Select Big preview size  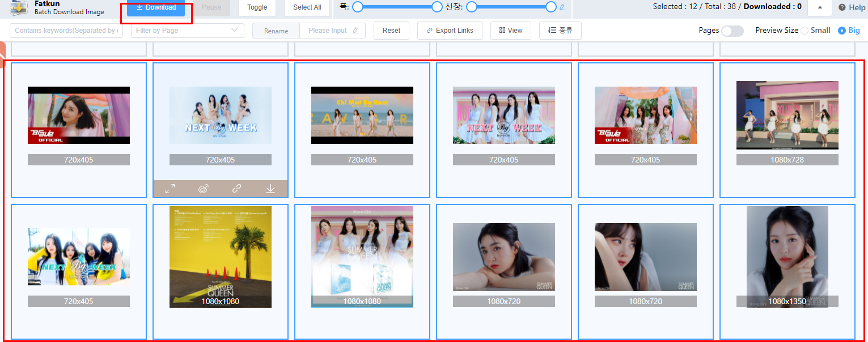coord(849,31)
